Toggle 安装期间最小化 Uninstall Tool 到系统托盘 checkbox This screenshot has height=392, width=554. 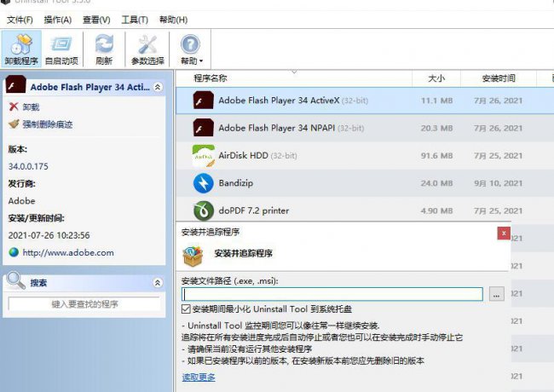point(186,309)
